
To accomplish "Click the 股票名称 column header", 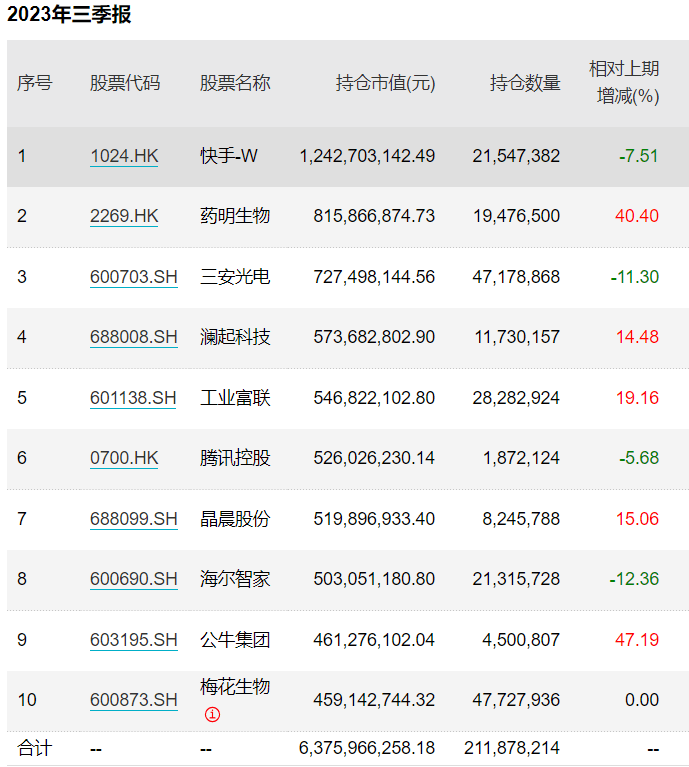I will click(235, 83).
